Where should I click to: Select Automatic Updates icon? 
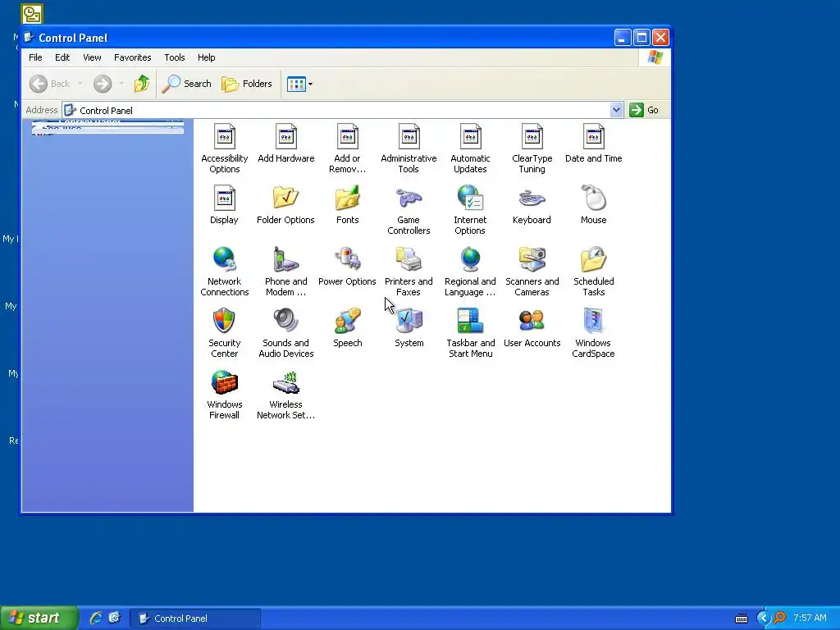pyautogui.click(x=470, y=138)
